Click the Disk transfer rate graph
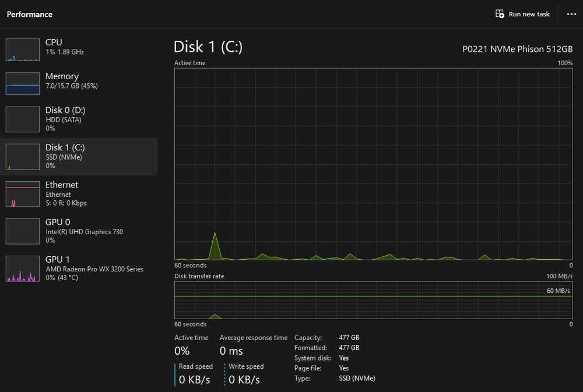Image resolution: width=583 pixels, height=392 pixels. click(373, 300)
